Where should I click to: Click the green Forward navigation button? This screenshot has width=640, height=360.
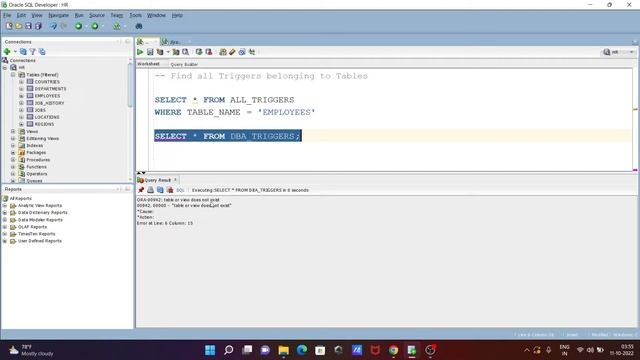(x=95, y=26)
